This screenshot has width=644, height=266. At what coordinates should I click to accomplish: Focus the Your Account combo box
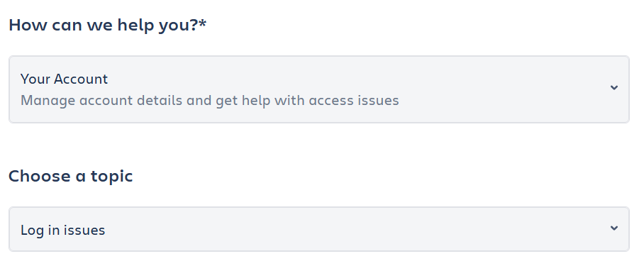[318, 89]
